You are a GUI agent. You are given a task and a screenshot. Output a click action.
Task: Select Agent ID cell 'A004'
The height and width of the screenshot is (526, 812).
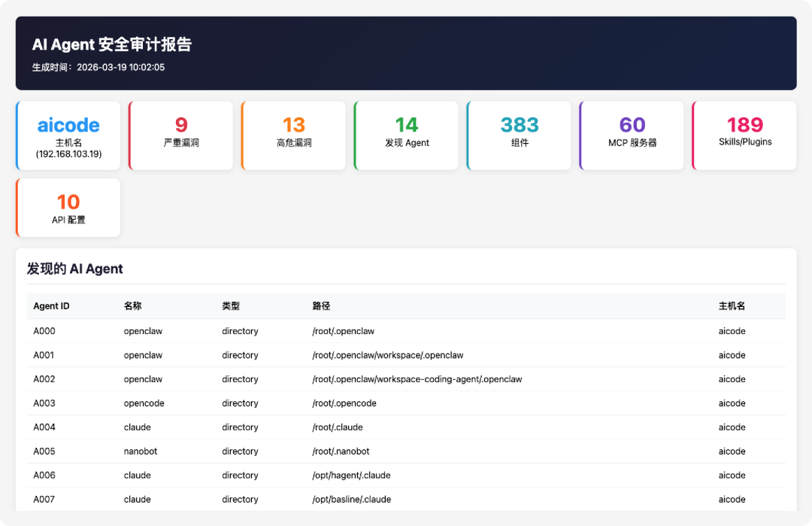(x=44, y=427)
